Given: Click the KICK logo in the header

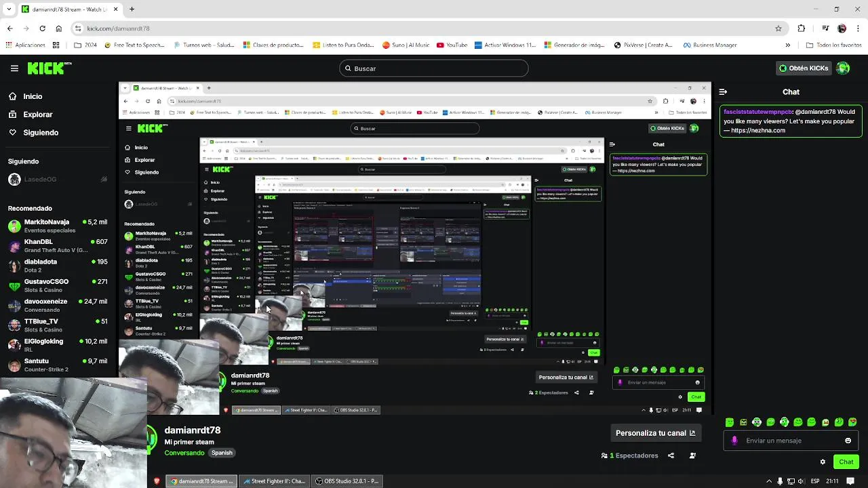Looking at the screenshot, I should click(50, 68).
